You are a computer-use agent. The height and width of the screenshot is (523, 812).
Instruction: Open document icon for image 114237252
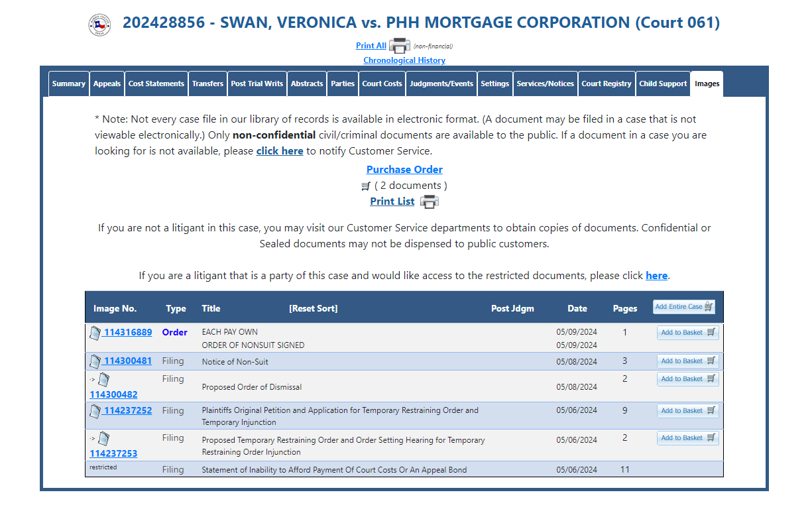point(95,411)
